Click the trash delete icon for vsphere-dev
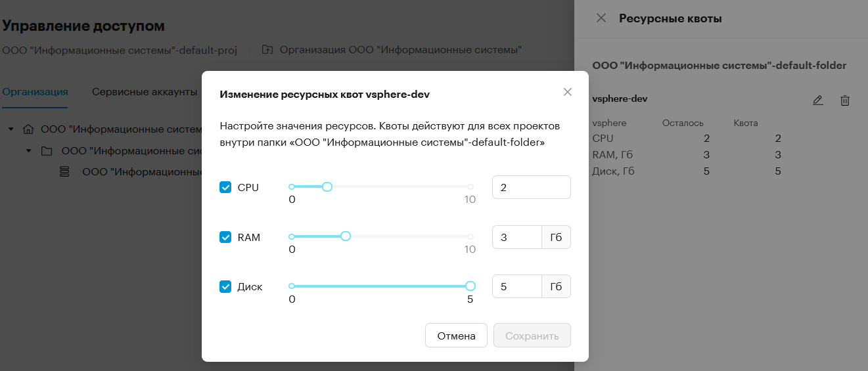 click(x=845, y=100)
